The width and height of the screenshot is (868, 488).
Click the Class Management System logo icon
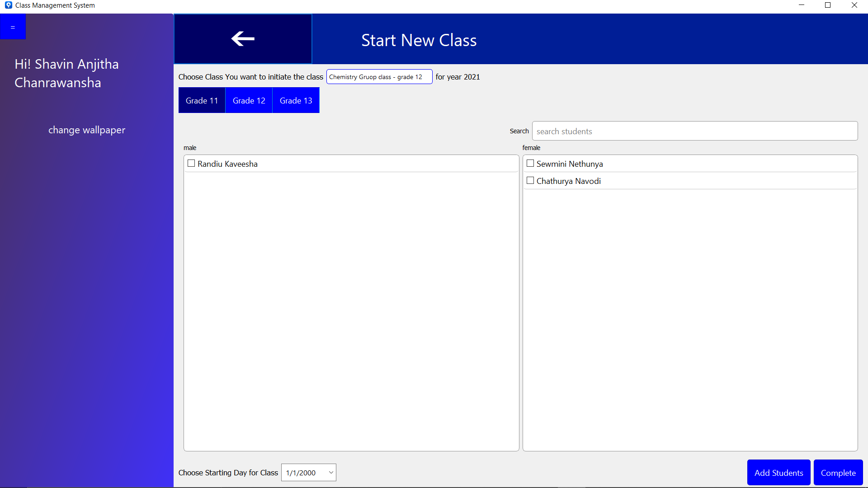tap(8, 5)
